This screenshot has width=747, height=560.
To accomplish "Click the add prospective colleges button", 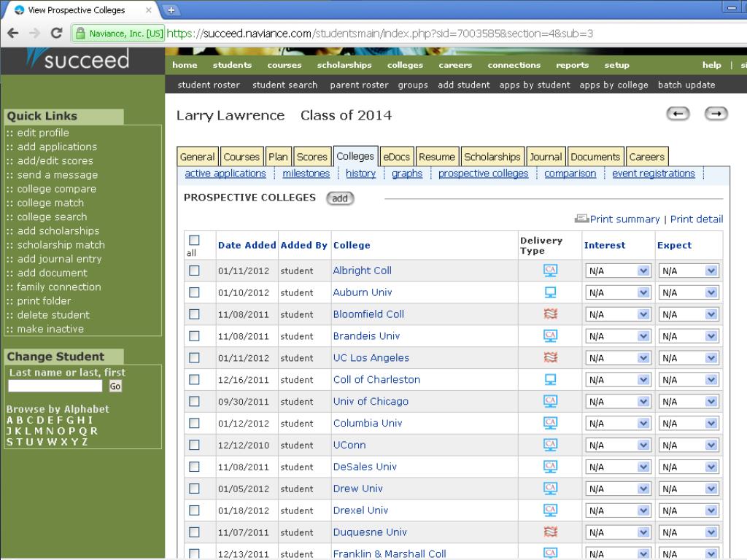I will (x=340, y=198).
